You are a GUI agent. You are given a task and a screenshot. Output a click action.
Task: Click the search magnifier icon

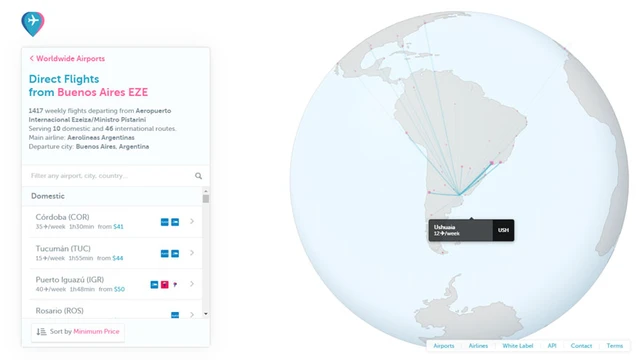(x=198, y=176)
